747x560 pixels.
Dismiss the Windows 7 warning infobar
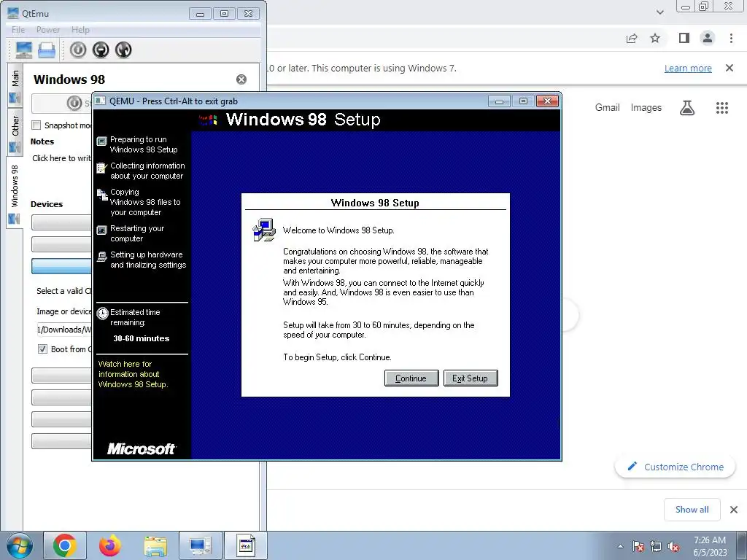tap(729, 68)
